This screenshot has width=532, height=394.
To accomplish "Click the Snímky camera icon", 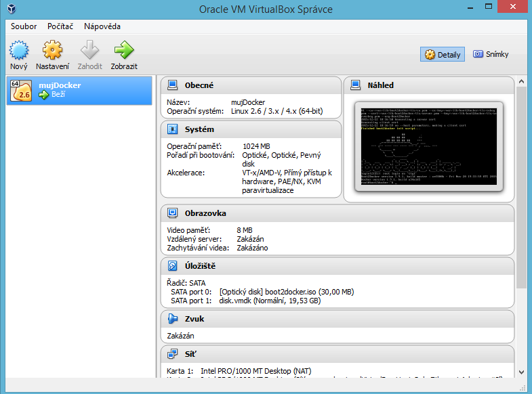I will [478, 54].
